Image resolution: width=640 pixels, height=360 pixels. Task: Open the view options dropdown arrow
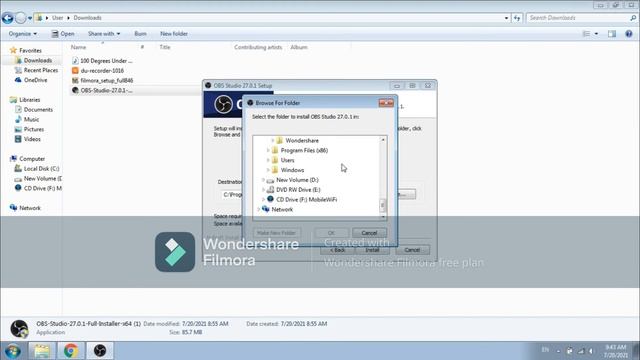pos(596,34)
